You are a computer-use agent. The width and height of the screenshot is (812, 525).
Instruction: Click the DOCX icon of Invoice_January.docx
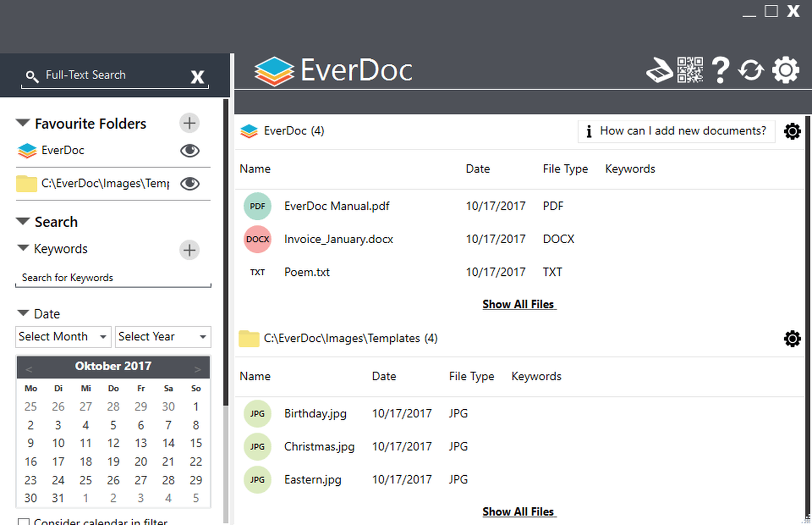pyautogui.click(x=257, y=239)
